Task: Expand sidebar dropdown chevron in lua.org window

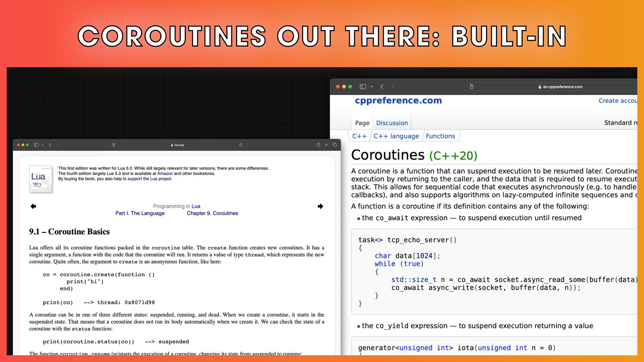Action: coord(43,145)
